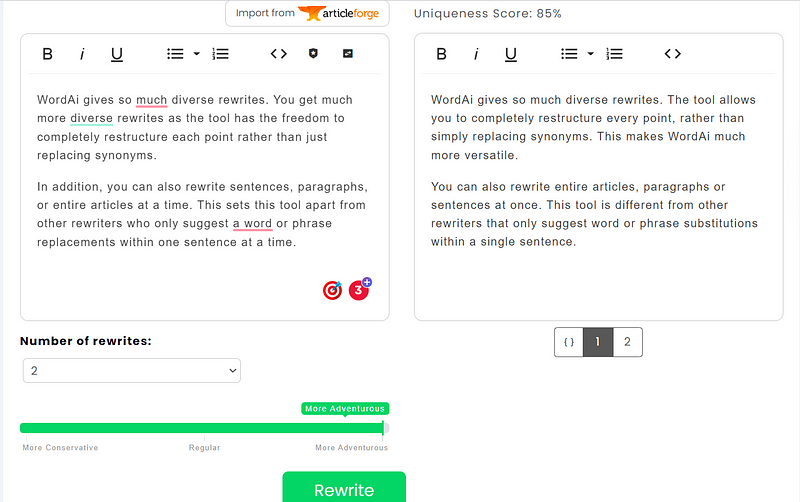Import from Article Forge
This screenshot has width=800, height=502.
(x=307, y=13)
